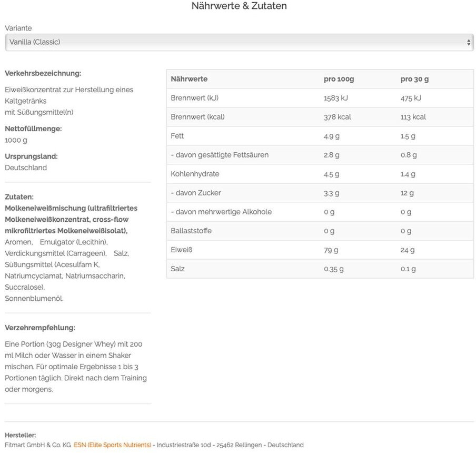This screenshot has width=476, height=453.
Task: Click the Verzehrempfehlung section heading
Action: (x=40, y=328)
